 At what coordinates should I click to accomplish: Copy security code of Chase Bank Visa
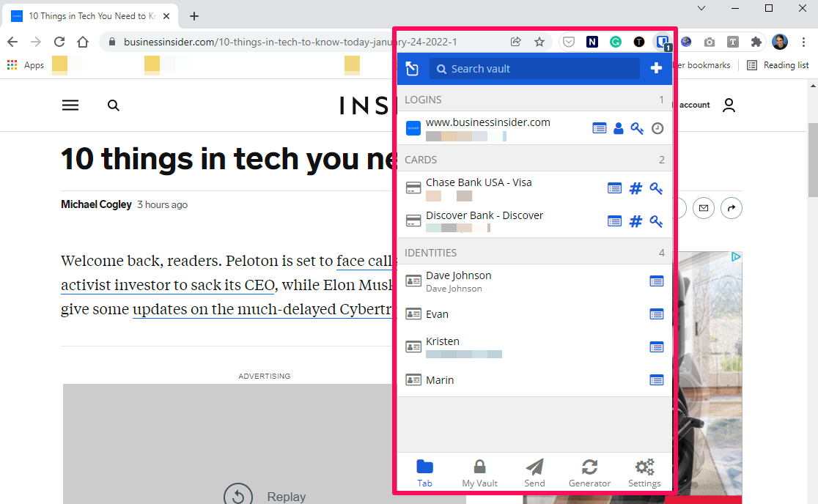tap(656, 188)
